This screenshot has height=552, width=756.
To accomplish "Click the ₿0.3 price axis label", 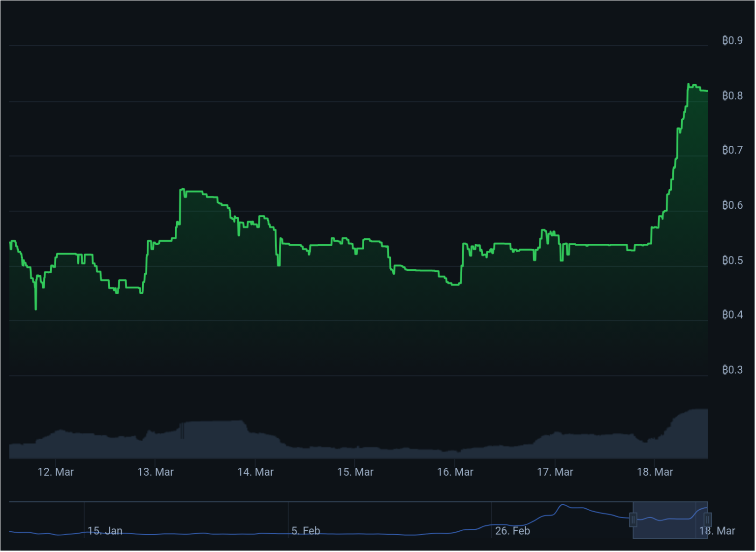I will (x=732, y=370).
